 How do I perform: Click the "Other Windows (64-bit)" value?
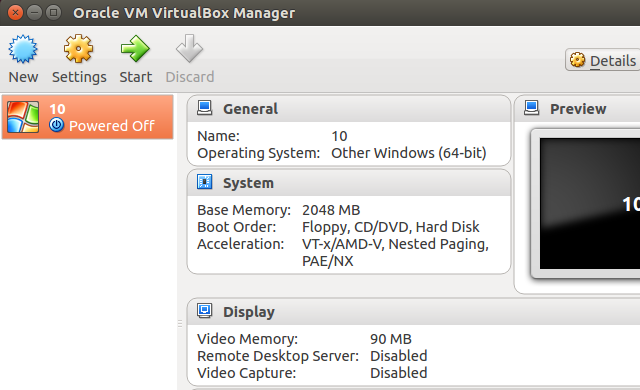(409, 153)
